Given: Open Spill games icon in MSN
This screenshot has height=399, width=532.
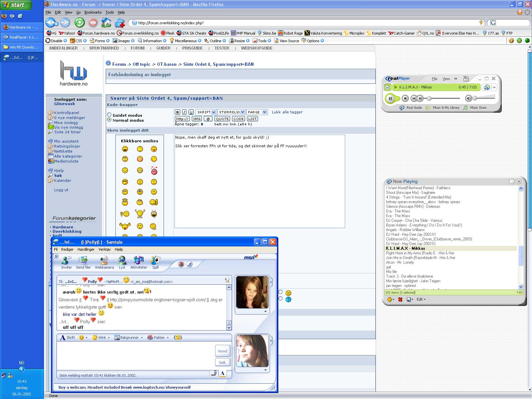Looking at the screenshot, I should click(x=155, y=262).
